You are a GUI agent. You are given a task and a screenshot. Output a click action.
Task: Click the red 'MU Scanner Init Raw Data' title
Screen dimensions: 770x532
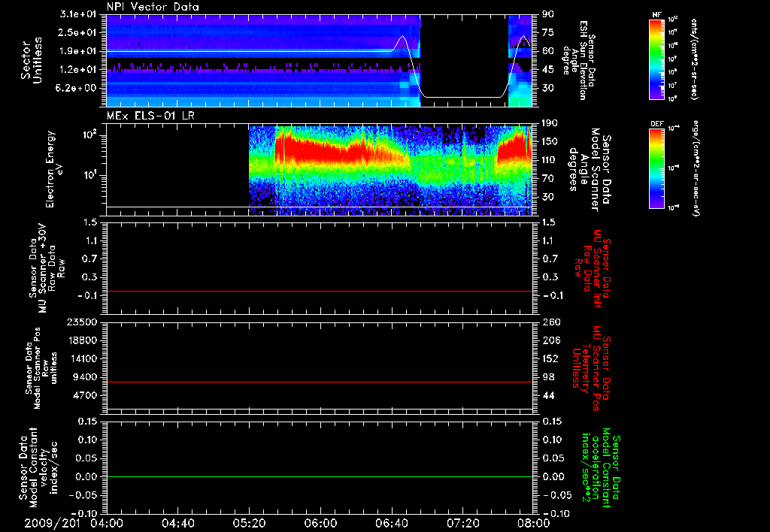coord(592,268)
